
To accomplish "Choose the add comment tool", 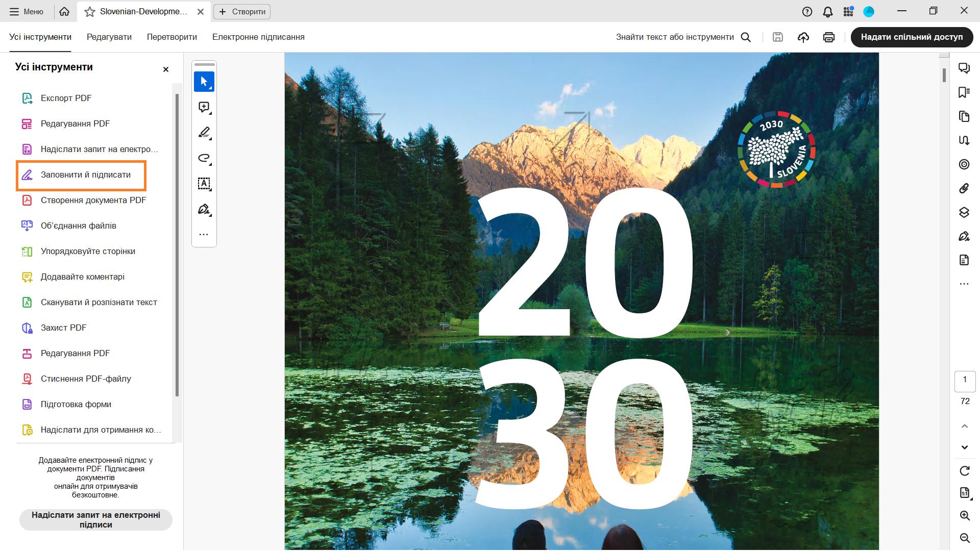I will point(204,107).
